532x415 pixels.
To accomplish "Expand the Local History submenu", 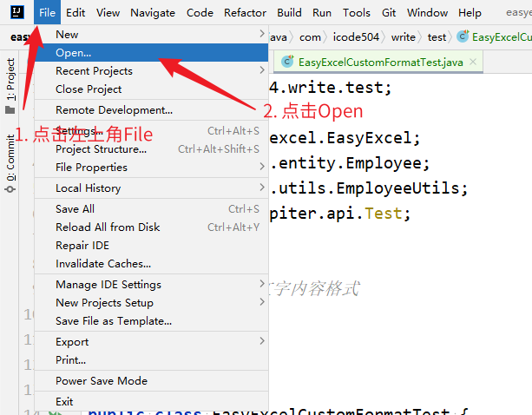I will click(262, 188).
